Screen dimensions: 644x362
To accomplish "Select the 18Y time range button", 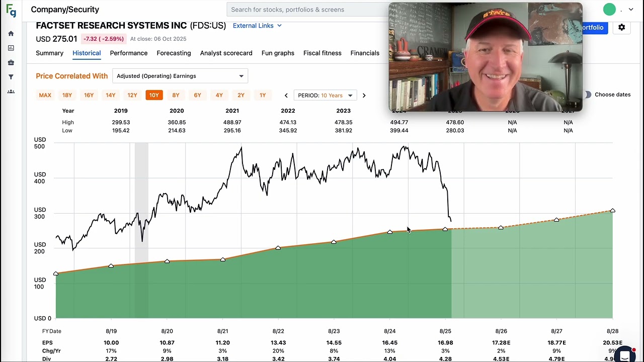I will click(67, 95).
